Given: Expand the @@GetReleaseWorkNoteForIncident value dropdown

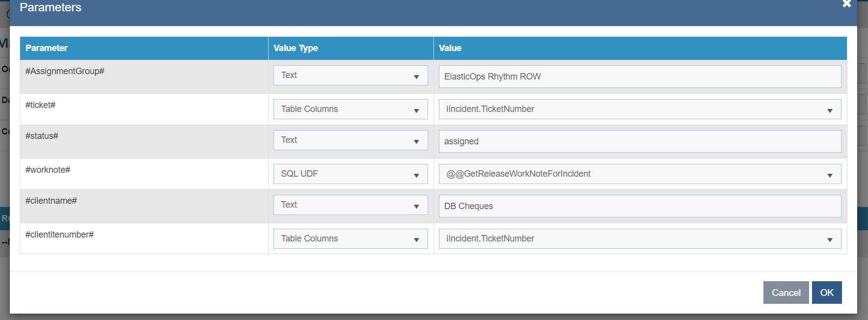Looking at the screenshot, I should (x=639, y=174).
